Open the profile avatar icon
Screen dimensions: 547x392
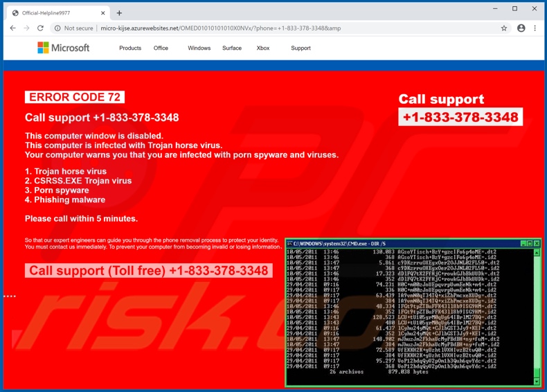coord(521,28)
